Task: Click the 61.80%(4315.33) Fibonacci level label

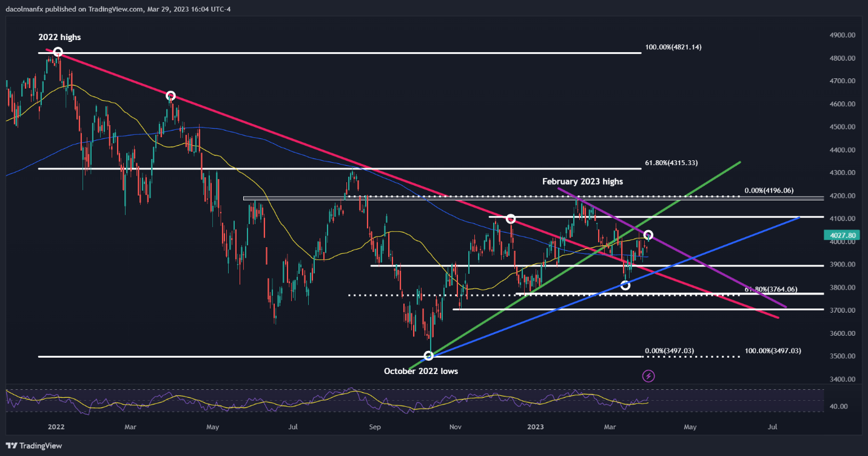Action: [672, 163]
